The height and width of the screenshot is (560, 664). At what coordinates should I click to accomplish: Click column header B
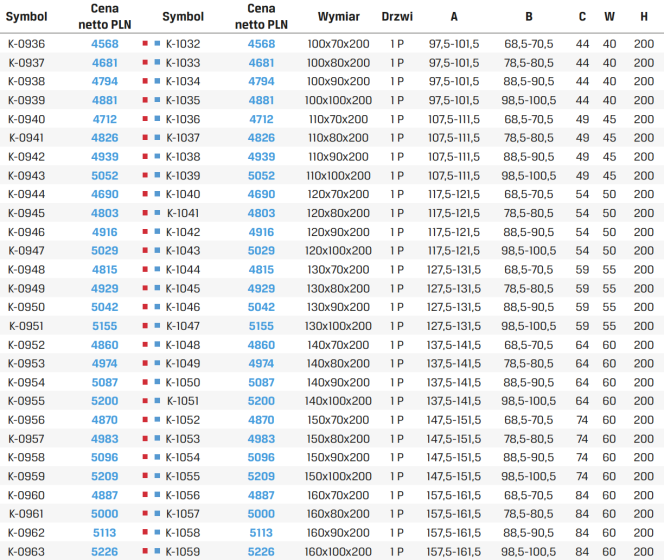click(529, 17)
